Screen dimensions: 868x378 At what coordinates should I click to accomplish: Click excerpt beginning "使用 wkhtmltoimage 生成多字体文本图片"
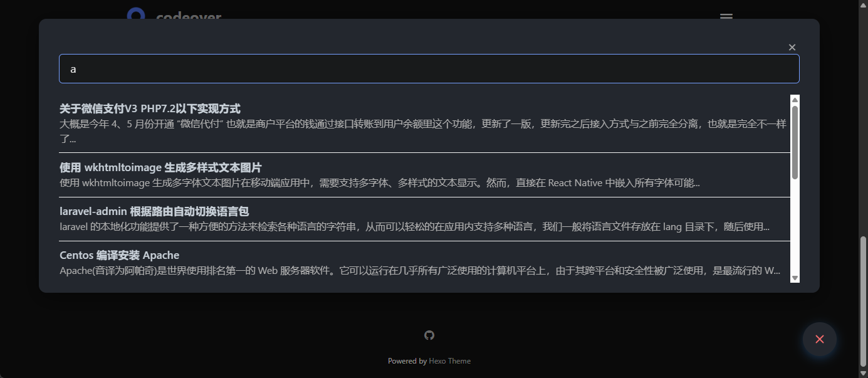tap(380, 183)
